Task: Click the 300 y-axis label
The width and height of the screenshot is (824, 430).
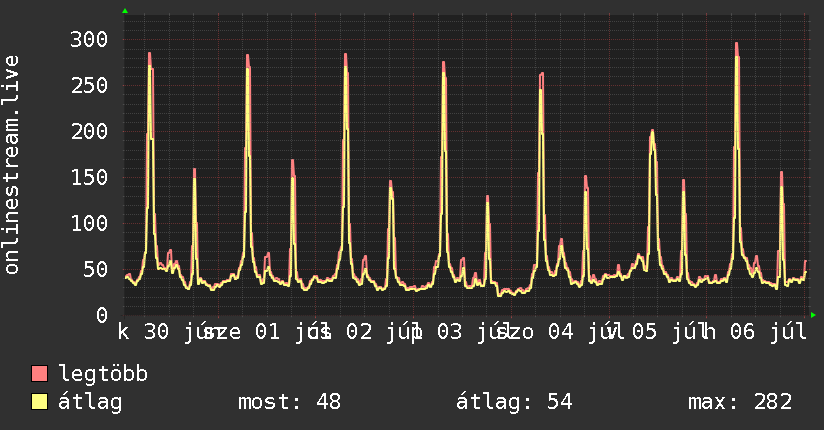Action: (89, 39)
